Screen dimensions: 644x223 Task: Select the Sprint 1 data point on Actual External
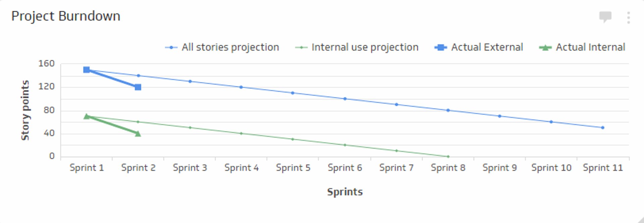click(x=87, y=70)
